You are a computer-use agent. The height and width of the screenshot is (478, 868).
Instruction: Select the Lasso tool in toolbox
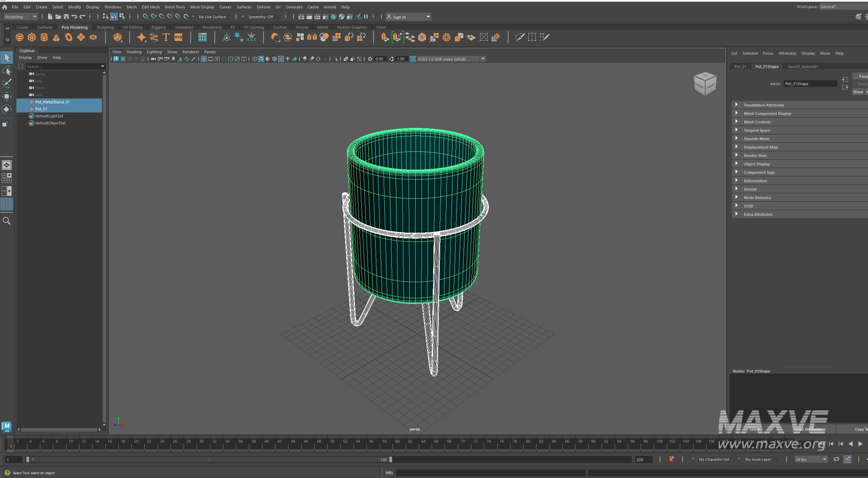point(7,70)
